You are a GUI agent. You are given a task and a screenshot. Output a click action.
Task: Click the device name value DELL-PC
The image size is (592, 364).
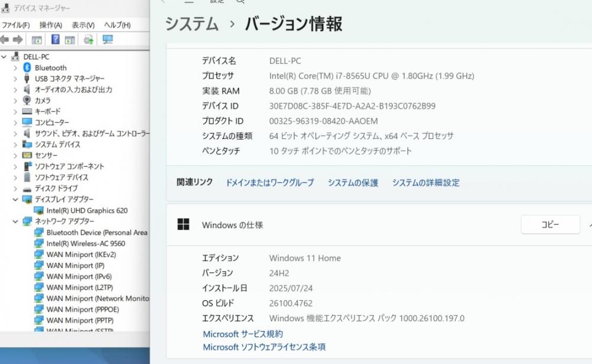click(x=285, y=61)
